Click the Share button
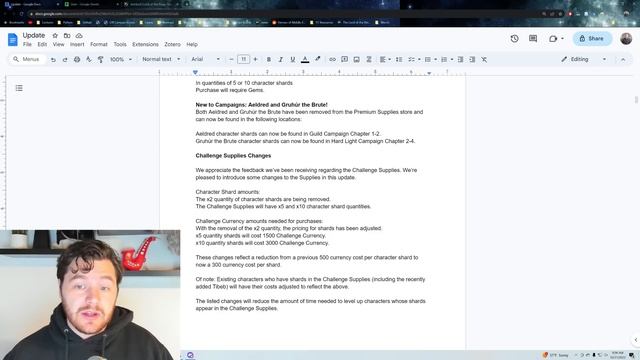 592,38
